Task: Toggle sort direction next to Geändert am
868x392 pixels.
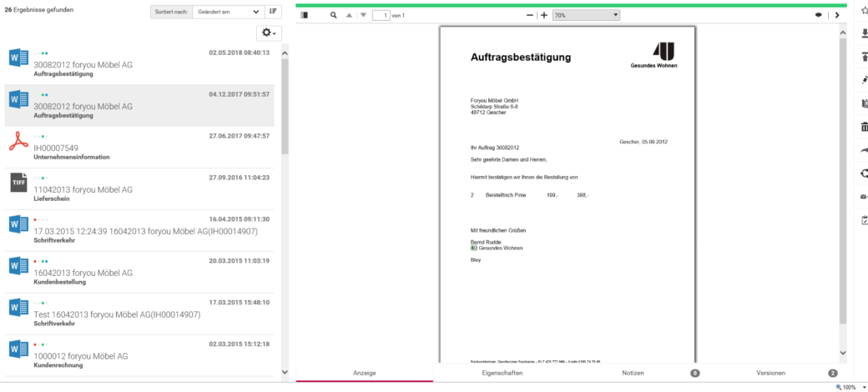Action: [273, 12]
